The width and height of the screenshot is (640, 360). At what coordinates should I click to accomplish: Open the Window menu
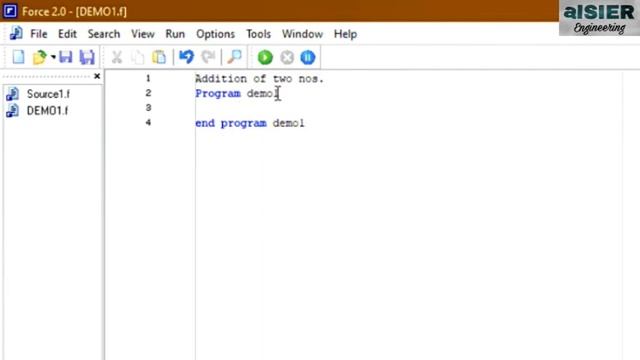tap(302, 34)
